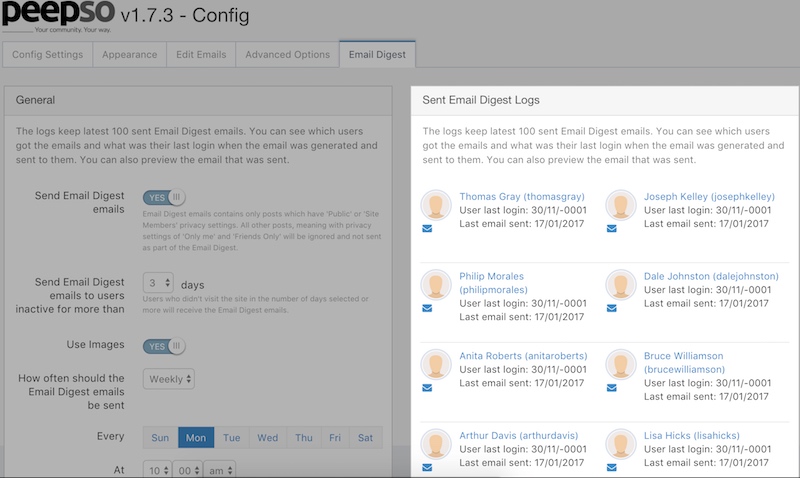Click Joseph Kelley's avatar image
Screen dimensions: 800x478
620,205
